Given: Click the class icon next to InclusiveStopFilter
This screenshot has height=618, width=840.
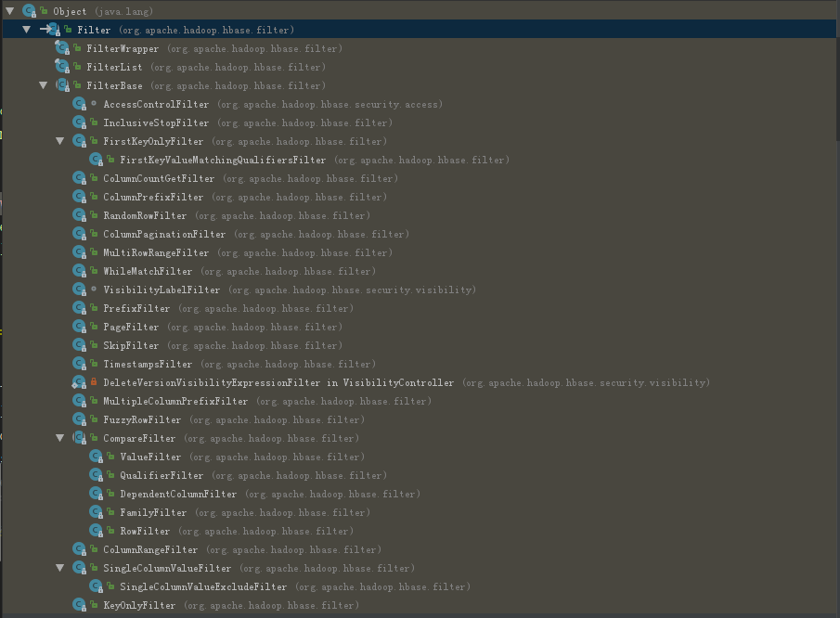Looking at the screenshot, I should (79, 122).
